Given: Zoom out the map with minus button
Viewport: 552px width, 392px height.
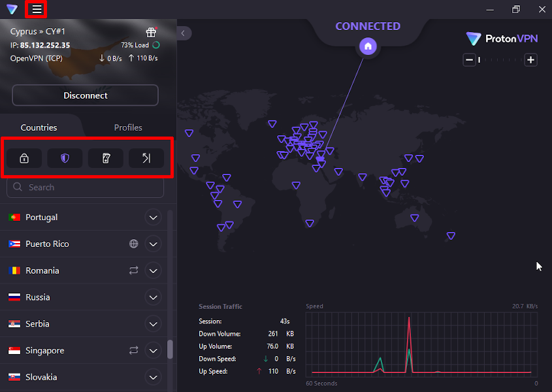Looking at the screenshot, I should (469, 60).
